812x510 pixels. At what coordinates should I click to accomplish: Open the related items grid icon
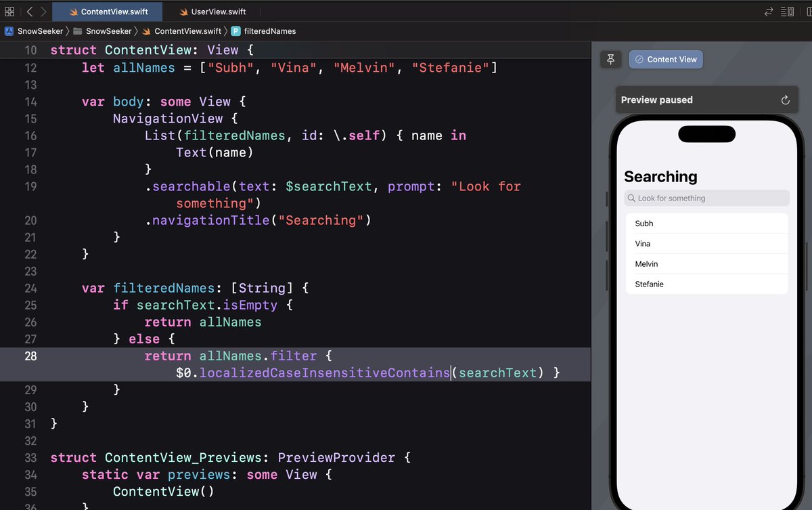click(9, 12)
